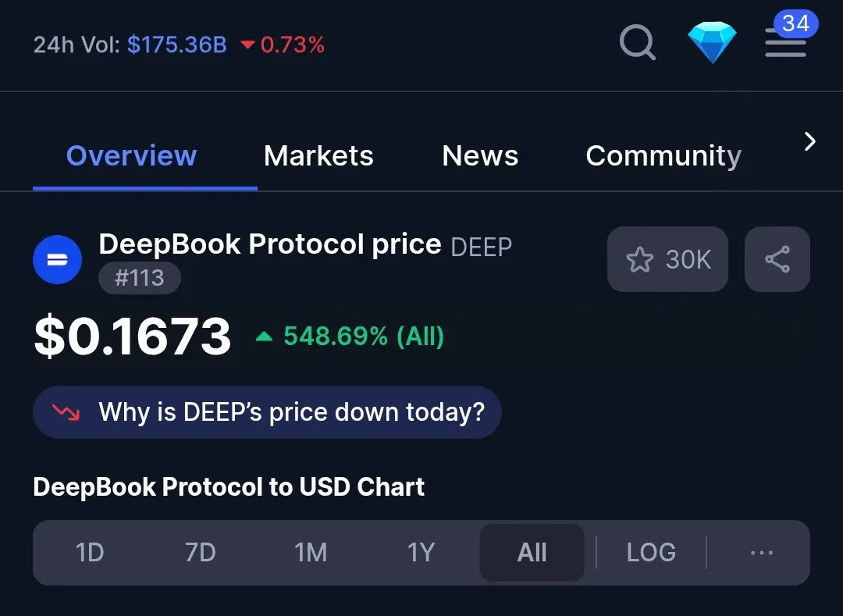
Task: Open "Why is DEEP's price down today?"
Action: (x=267, y=412)
